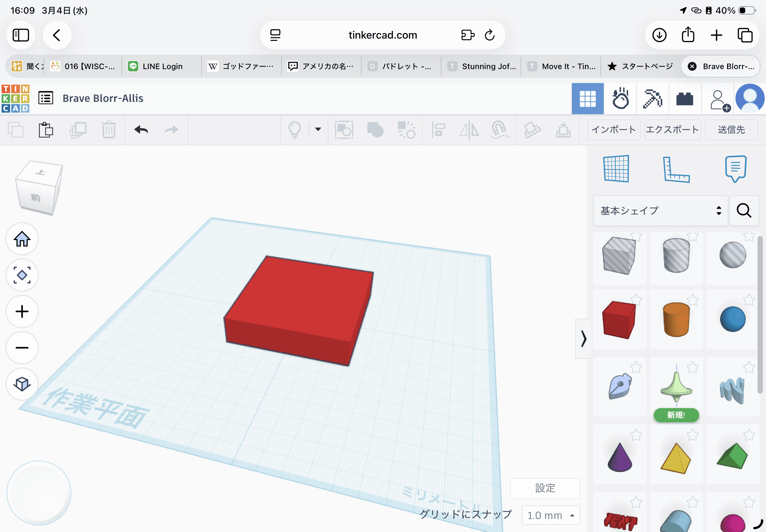
Task: Toggle show all hidden objects lightbulb
Action: click(295, 130)
